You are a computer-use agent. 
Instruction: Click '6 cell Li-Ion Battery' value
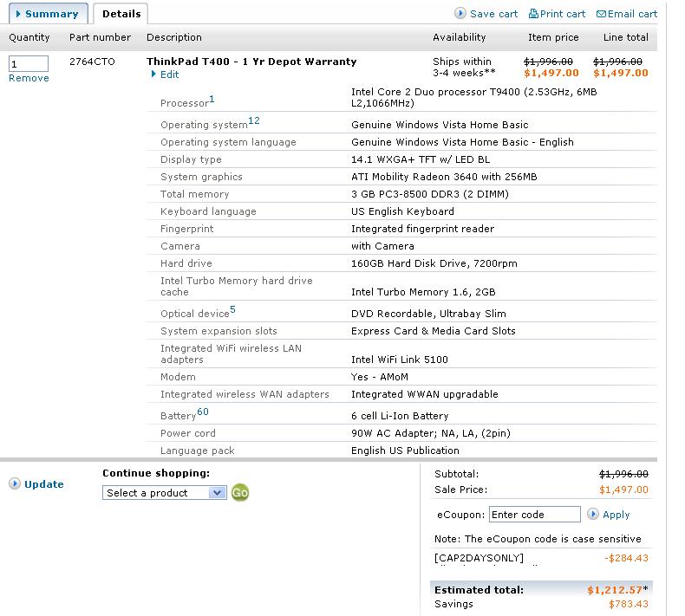point(400,416)
